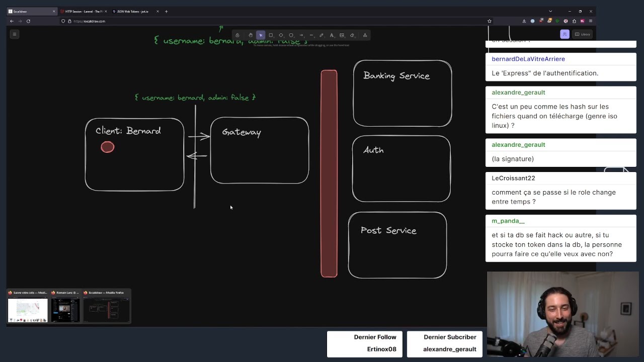The width and height of the screenshot is (644, 362).
Task: Select the Line drawing tool
Action: pos(311,35)
